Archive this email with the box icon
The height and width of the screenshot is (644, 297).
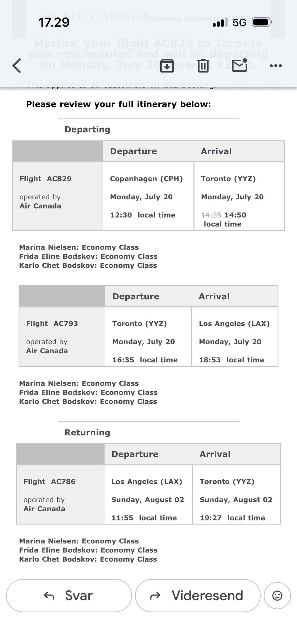167,66
